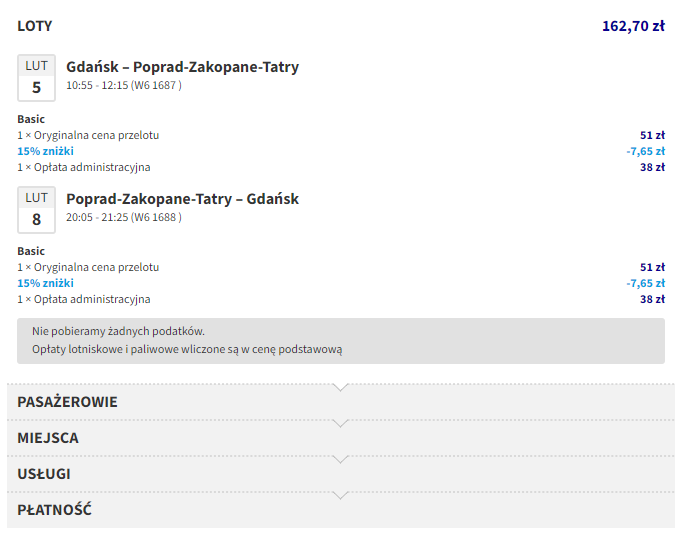680x540 pixels.
Task: Expand the MIEJSCA section
Action: (48, 438)
